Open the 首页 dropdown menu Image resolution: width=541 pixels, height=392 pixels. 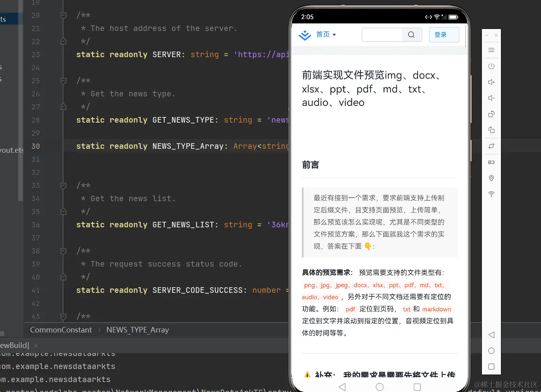[x=326, y=35]
